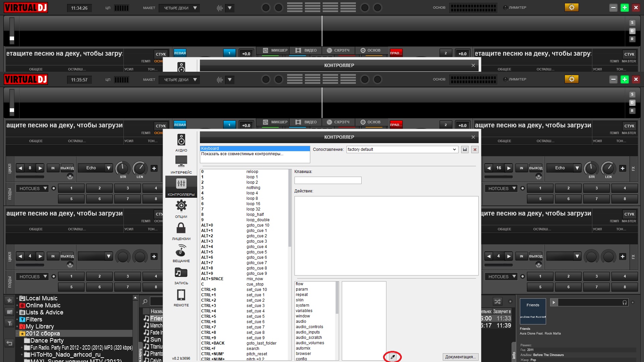Select the КОНТРОЛЛЕРЫ settings section
The image size is (644, 362).
pyautogui.click(x=181, y=187)
